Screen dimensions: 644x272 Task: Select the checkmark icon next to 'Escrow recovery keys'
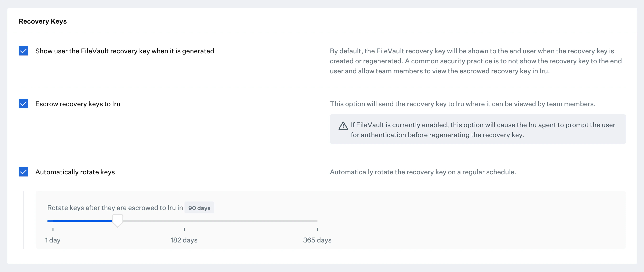coord(24,104)
